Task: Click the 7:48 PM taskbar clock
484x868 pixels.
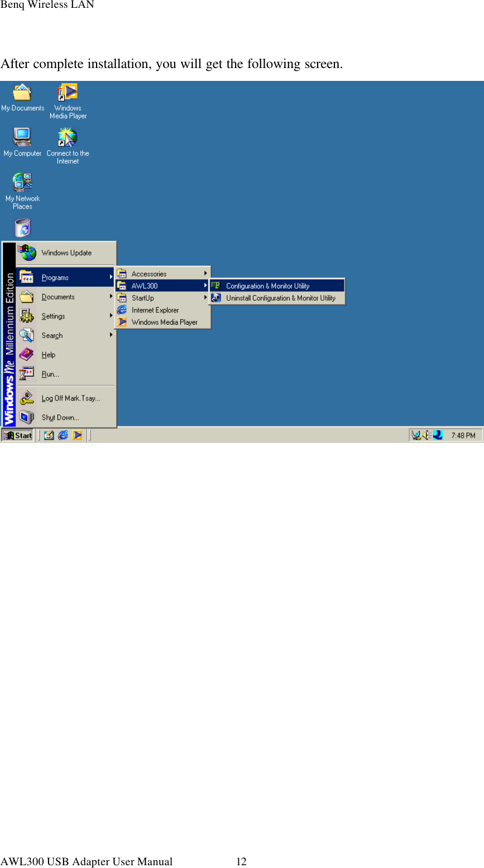Action: [x=463, y=435]
